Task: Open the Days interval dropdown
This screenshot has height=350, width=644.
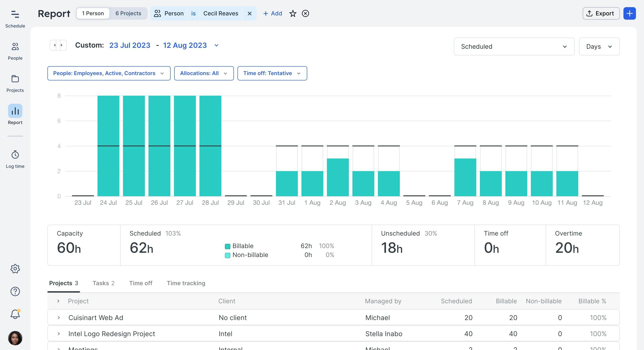Action: (x=599, y=46)
